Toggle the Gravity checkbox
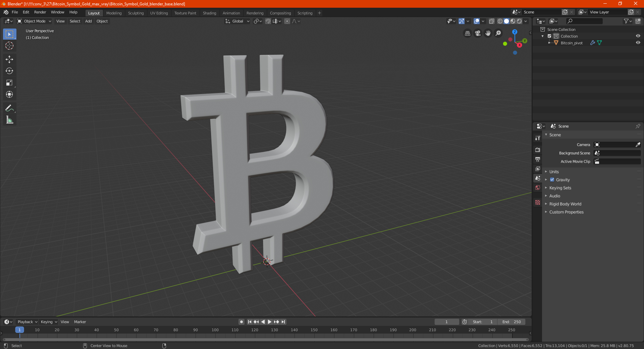Screen dimensions: 644x349 click(552, 180)
